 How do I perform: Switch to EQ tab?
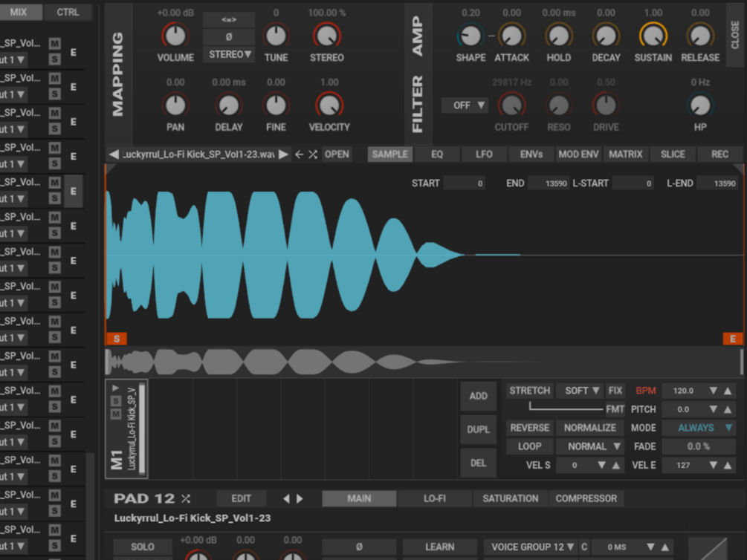click(437, 154)
